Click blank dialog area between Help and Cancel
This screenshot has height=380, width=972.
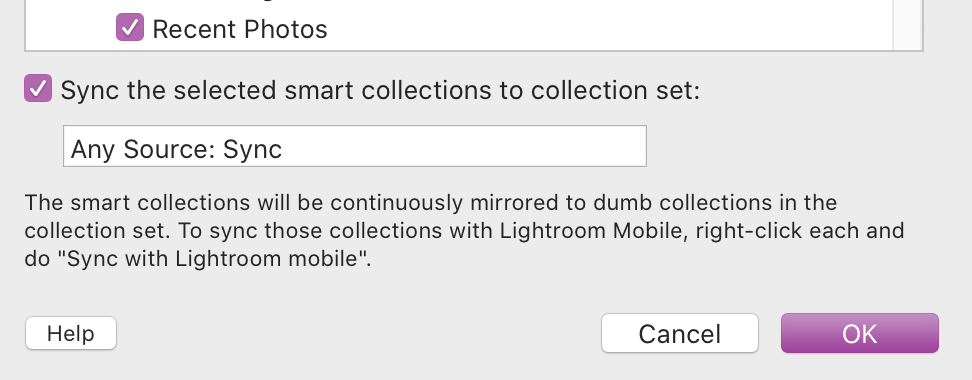click(x=358, y=334)
